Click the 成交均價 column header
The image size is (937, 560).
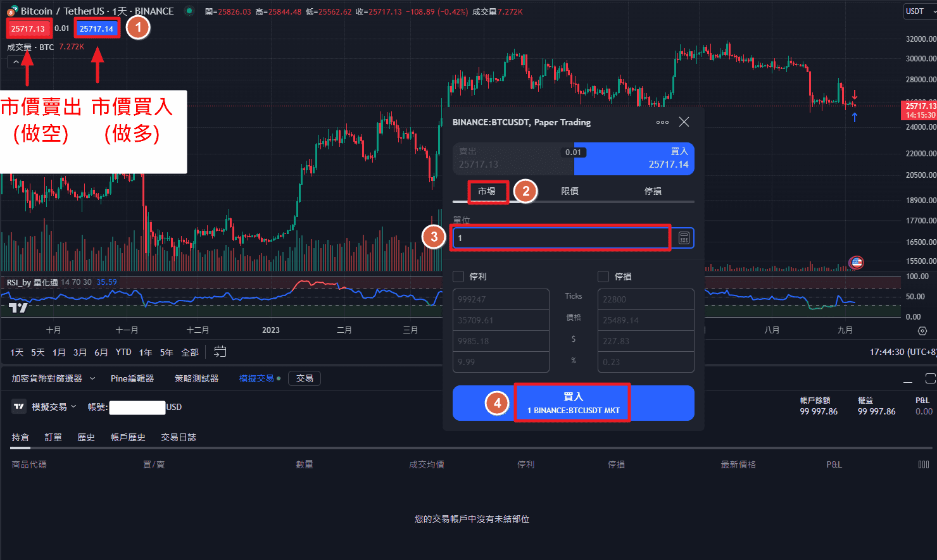click(427, 464)
